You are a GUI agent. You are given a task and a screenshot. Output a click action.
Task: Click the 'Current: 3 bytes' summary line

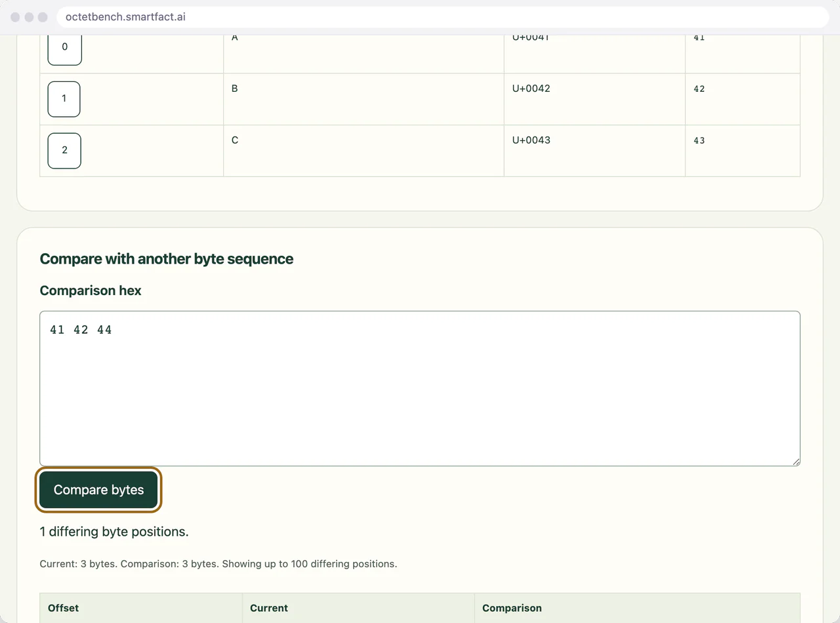coord(219,564)
